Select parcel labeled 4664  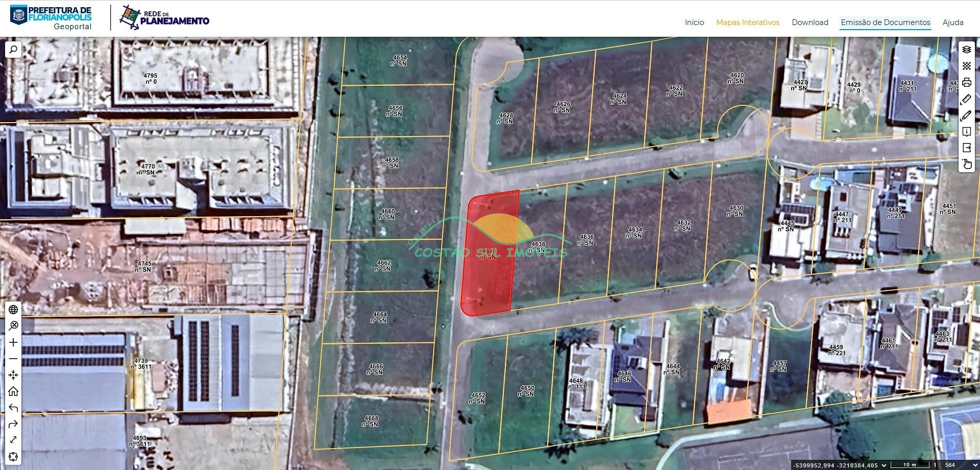click(379, 317)
